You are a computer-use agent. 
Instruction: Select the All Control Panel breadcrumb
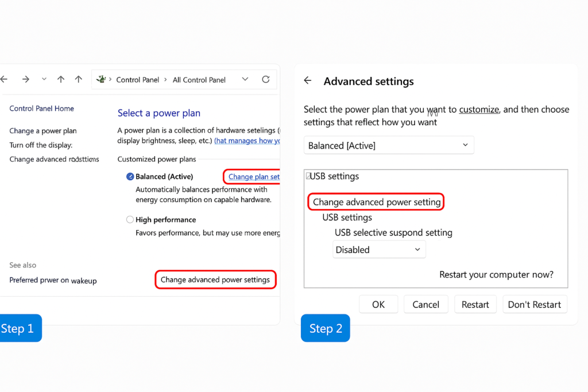(199, 80)
